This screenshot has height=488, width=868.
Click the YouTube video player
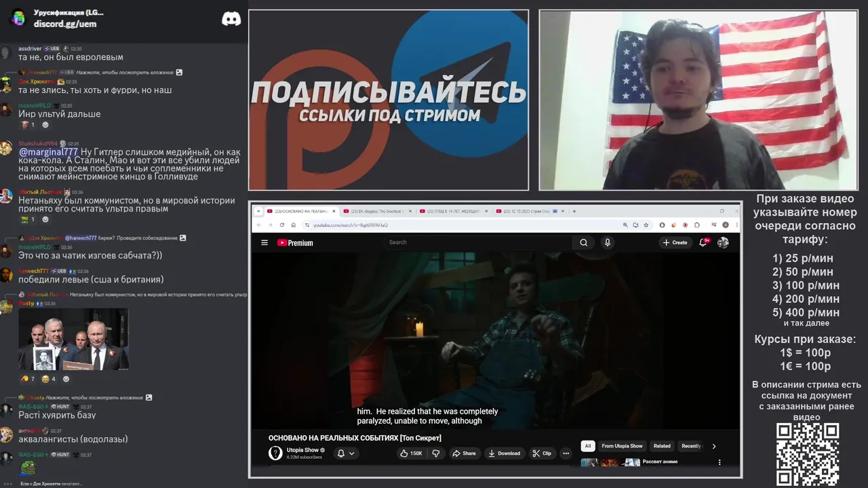click(x=496, y=341)
